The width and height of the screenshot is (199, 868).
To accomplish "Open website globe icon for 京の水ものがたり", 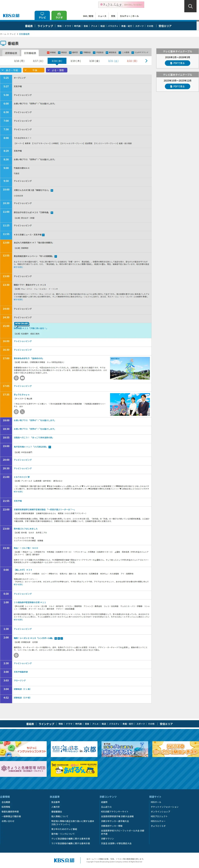I will [x=16, y=378].
